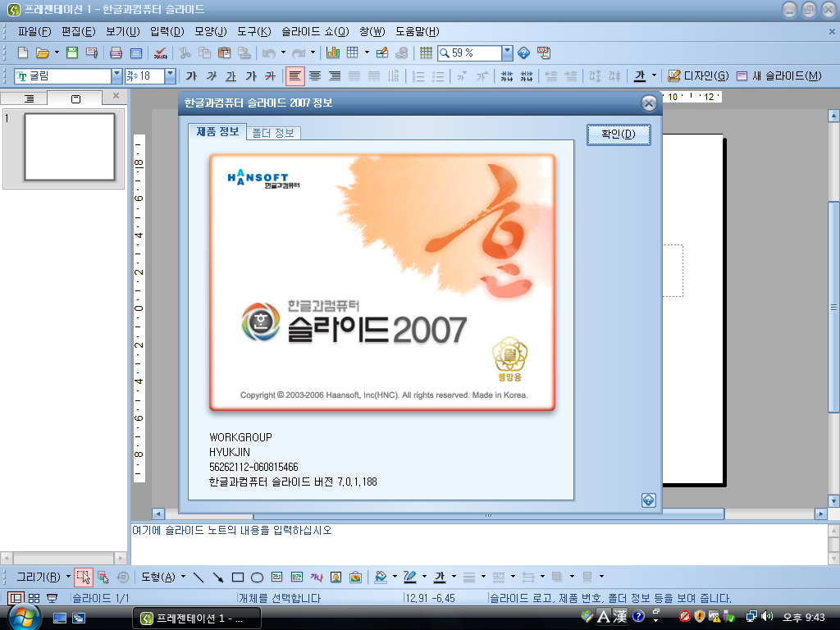Select the Arrow drawing tool
Viewport: 840px width, 630px height.
pos(217,577)
